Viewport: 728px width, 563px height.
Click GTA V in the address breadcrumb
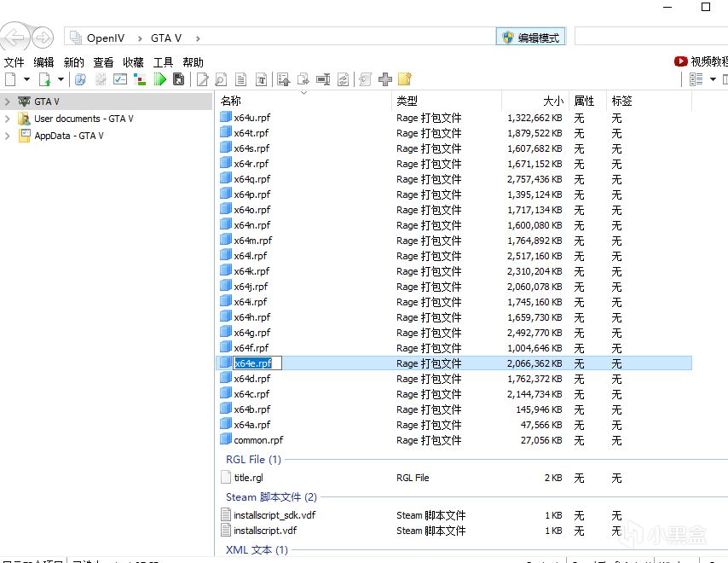pyautogui.click(x=165, y=38)
